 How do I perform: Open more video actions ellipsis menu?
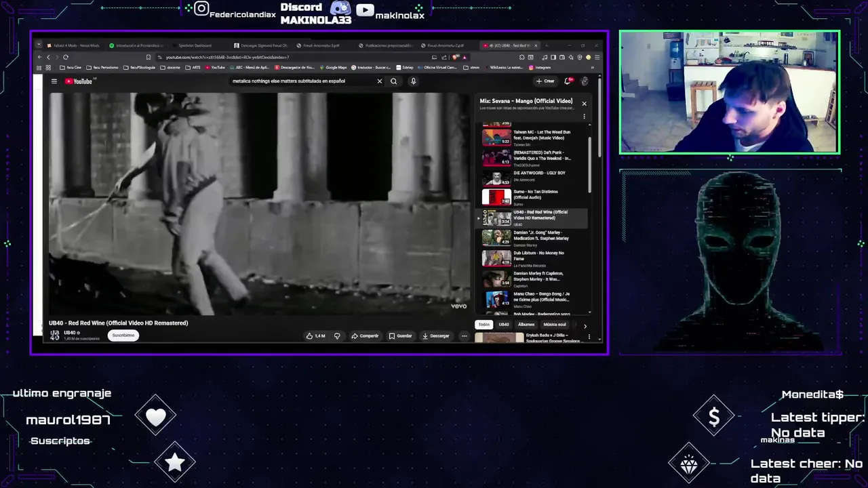coord(465,335)
